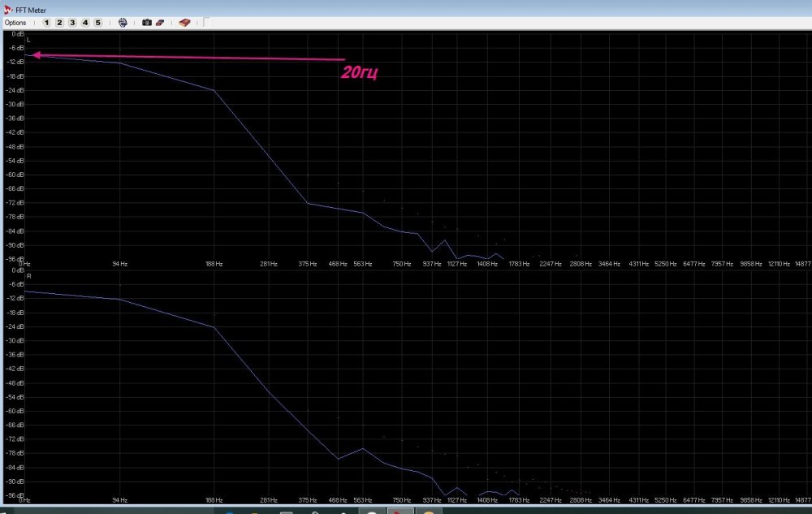Click the 188 Hz label in top graph
This screenshot has height=514, width=812.
[x=214, y=264]
